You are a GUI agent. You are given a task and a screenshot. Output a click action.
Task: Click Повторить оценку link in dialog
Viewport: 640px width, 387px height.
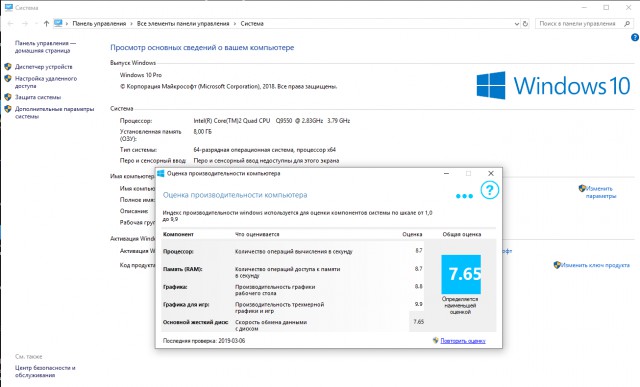[x=463, y=340]
